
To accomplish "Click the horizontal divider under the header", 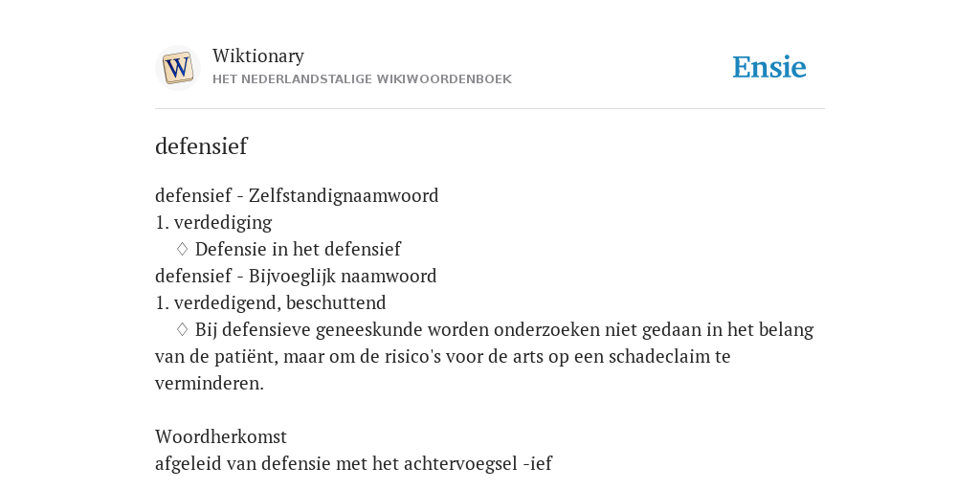I will click(490, 109).
